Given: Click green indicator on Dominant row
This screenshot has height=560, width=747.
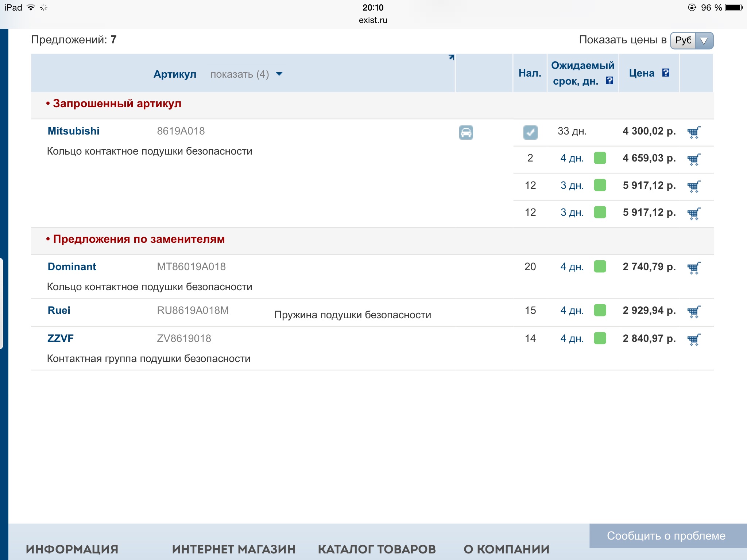Looking at the screenshot, I should pos(600,267).
